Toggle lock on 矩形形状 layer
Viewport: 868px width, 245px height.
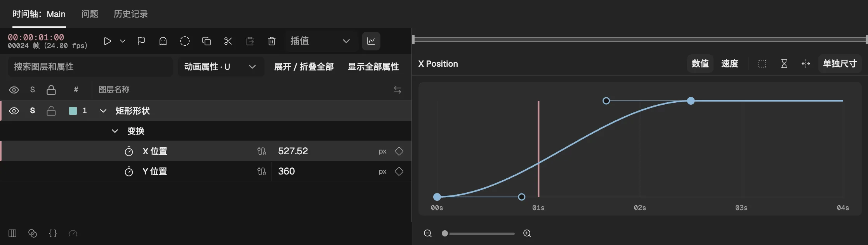pyautogui.click(x=51, y=111)
